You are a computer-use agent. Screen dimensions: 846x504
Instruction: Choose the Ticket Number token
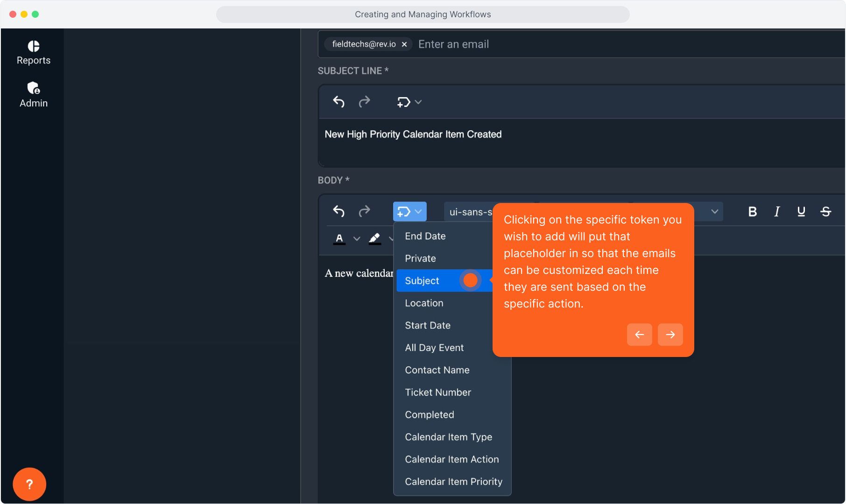tap(438, 392)
